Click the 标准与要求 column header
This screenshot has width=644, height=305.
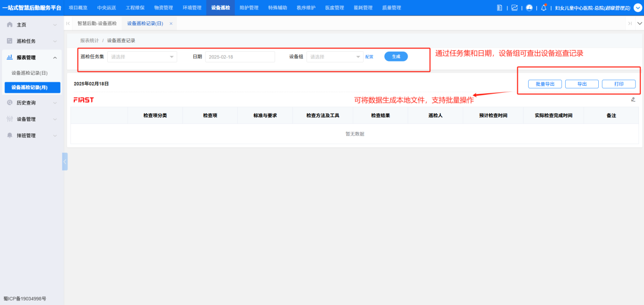265,115
